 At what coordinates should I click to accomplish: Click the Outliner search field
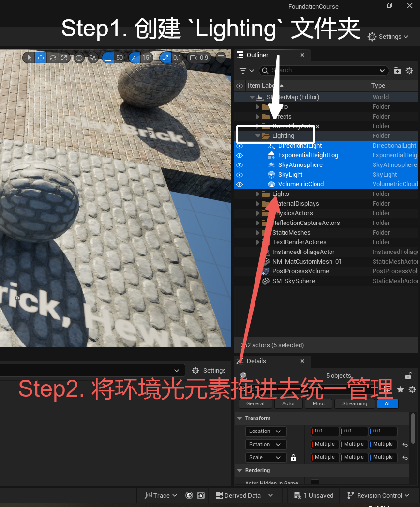(323, 71)
